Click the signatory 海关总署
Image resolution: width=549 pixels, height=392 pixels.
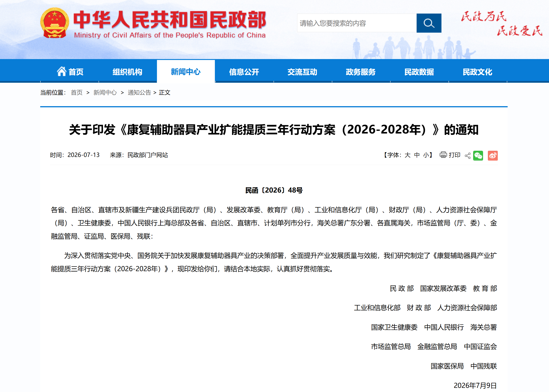(x=484, y=327)
